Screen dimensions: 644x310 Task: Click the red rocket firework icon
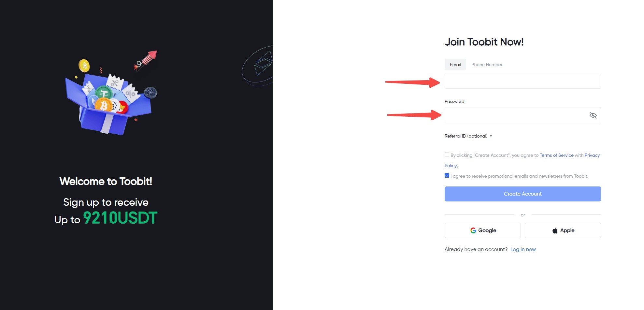pyautogui.click(x=147, y=60)
